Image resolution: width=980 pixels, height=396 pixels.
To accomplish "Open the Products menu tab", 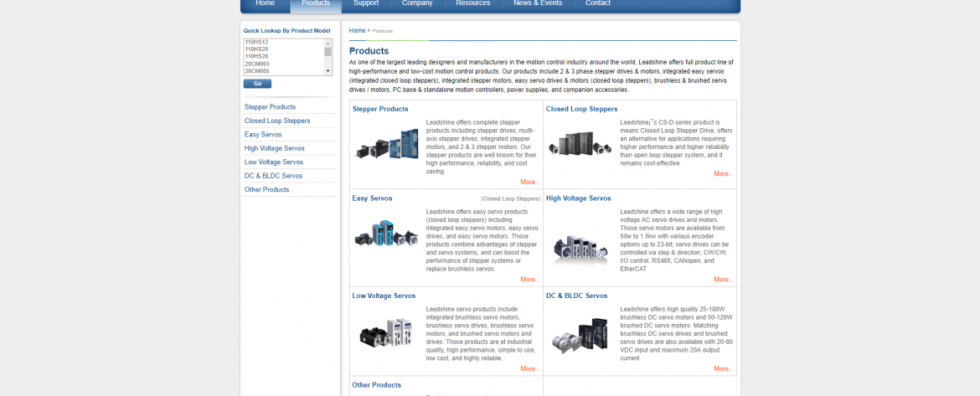I will [x=316, y=3].
